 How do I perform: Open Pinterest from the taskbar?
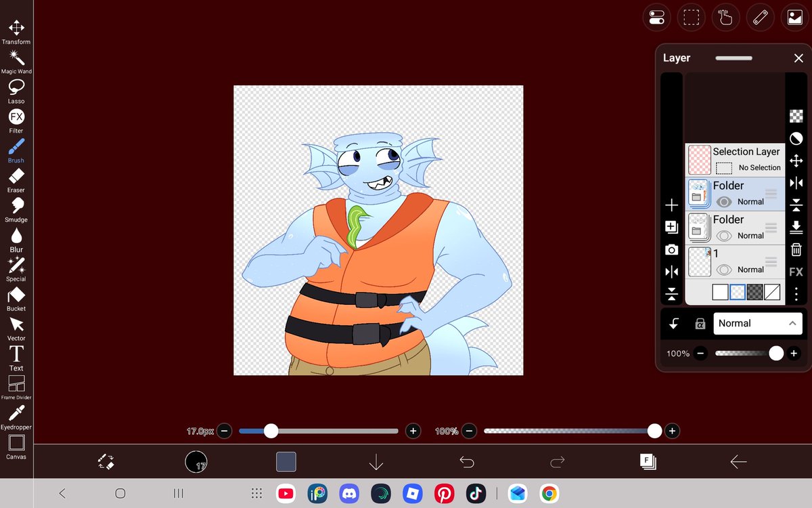[x=445, y=494]
